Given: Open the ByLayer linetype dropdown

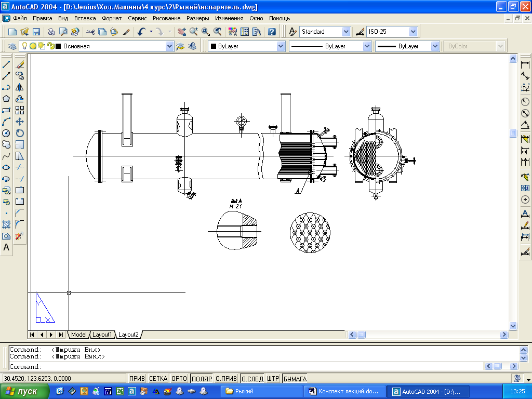Looking at the screenshot, I should point(367,46).
